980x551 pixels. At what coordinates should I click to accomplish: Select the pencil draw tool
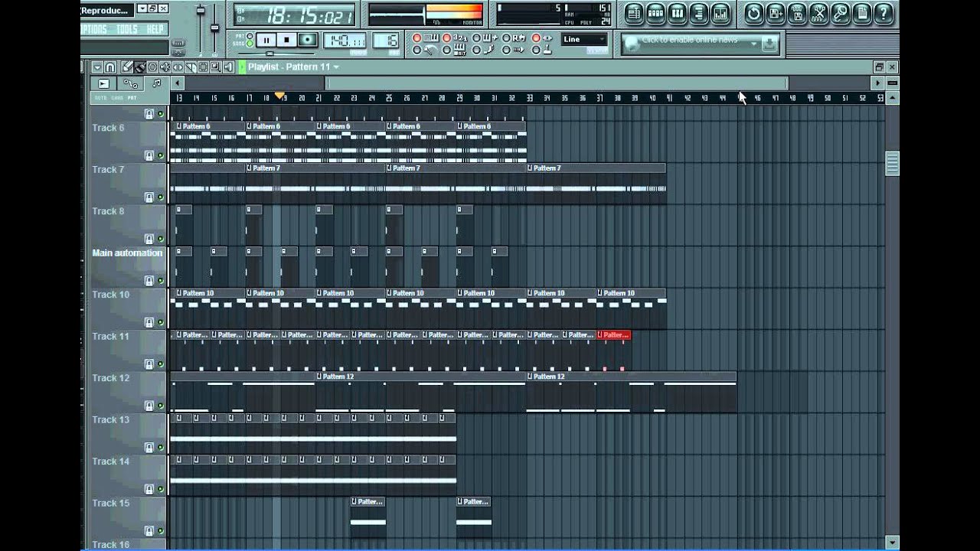(128, 67)
